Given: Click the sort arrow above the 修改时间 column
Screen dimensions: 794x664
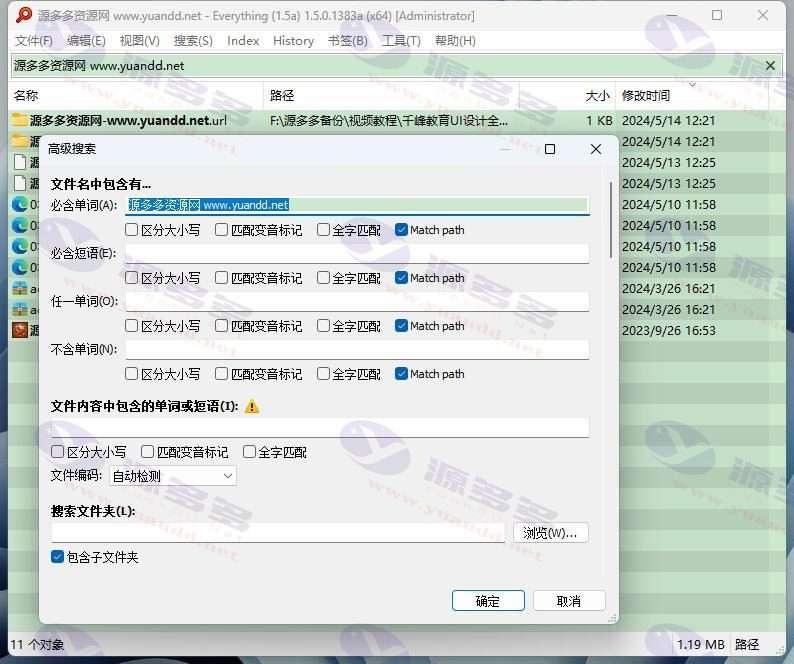Looking at the screenshot, I should coord(693,84).
